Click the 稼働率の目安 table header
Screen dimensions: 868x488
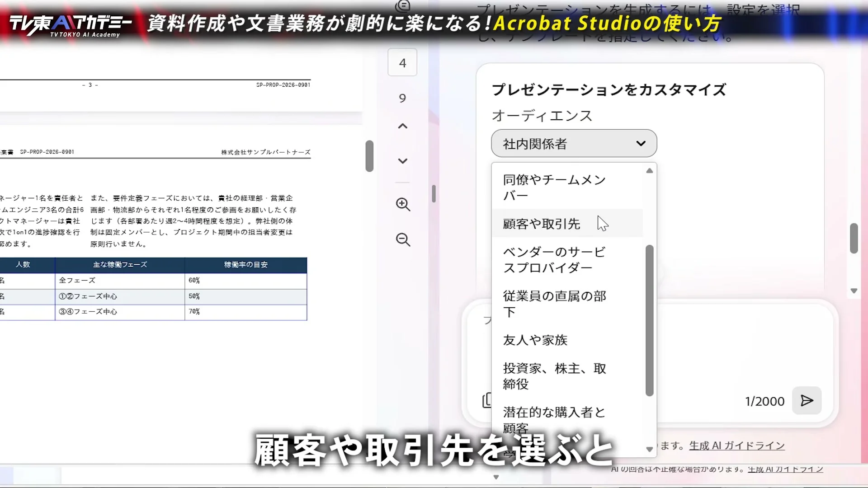point(246,265)
